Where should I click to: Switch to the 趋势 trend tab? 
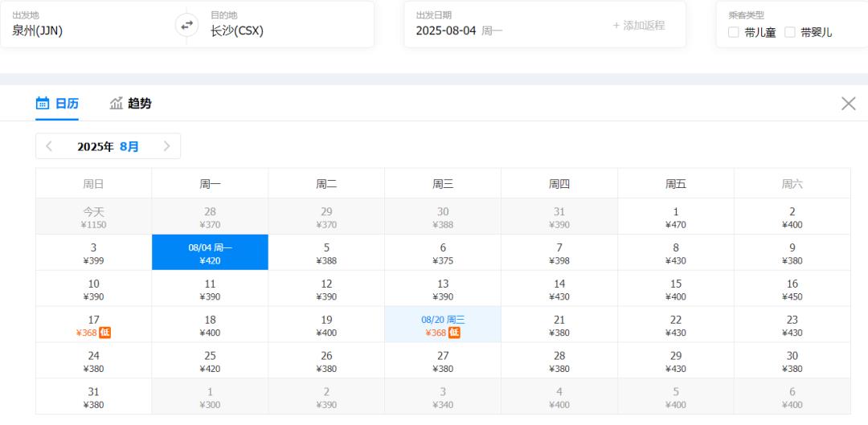click(x=131, y=103)
